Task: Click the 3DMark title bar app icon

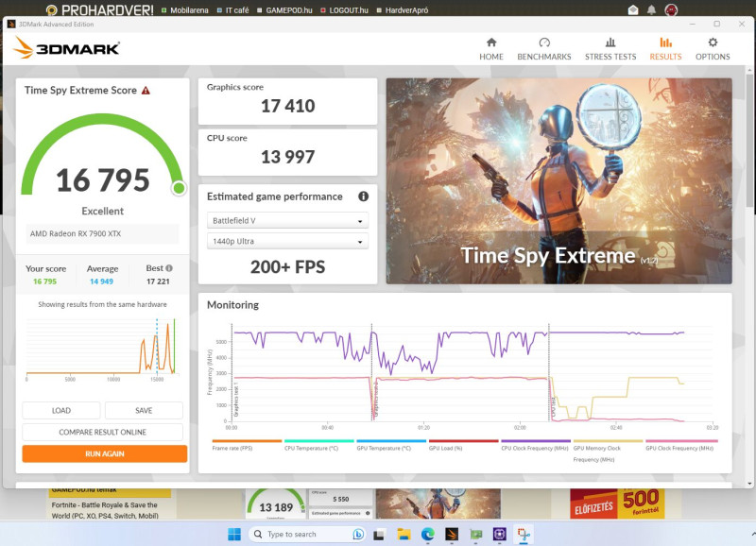Action: (11, 24)
